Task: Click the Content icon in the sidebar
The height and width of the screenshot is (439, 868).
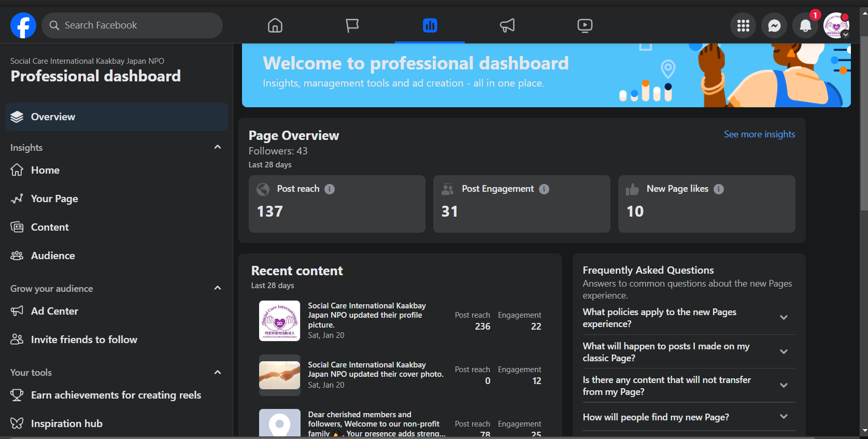Action: [17, 227]
